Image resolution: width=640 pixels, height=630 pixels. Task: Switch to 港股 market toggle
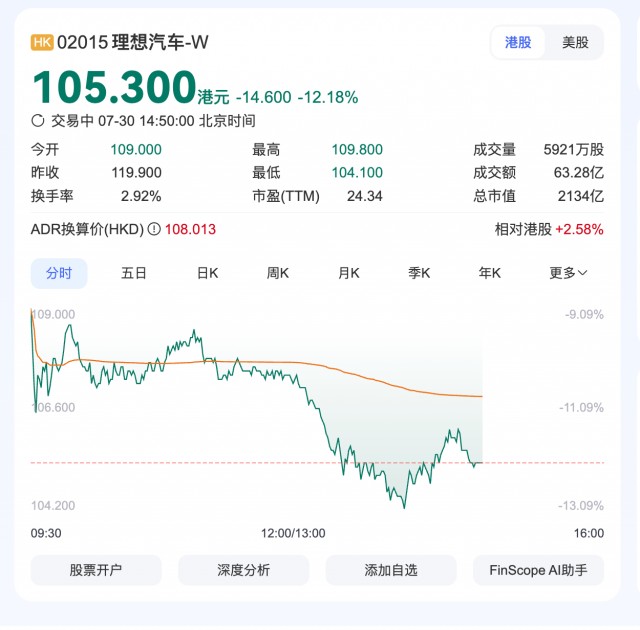pos(518,42)
